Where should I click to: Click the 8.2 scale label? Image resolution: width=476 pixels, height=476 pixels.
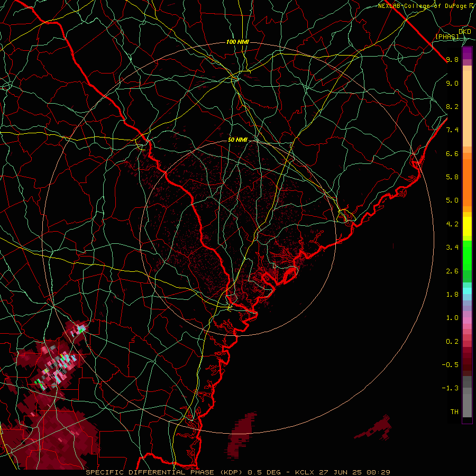tap(452, 106)
